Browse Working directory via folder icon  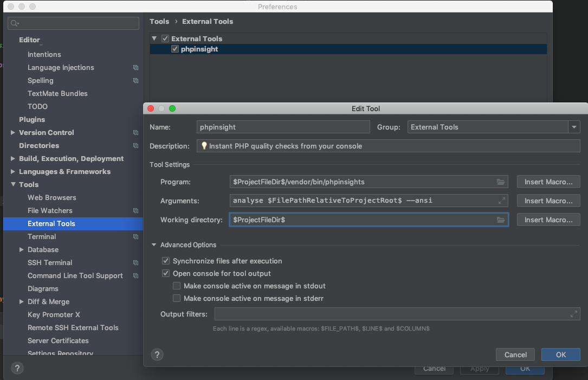click(501, 220)
